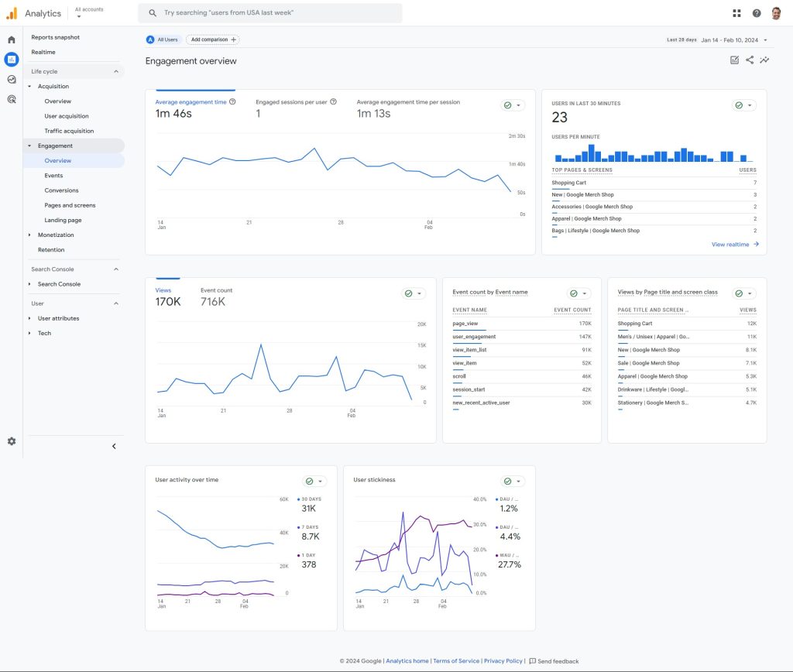
Task: Open the Advertising icon in left rail
Action: point(12,99)
